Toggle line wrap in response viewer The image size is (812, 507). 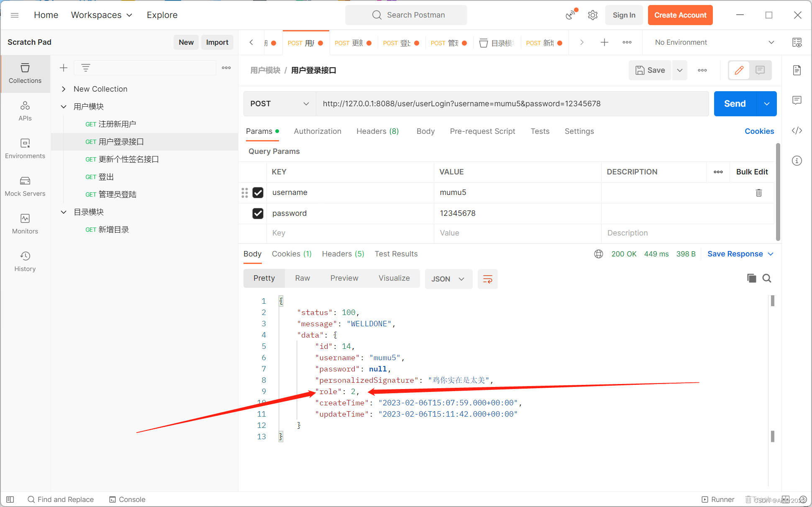pos(487,279)
